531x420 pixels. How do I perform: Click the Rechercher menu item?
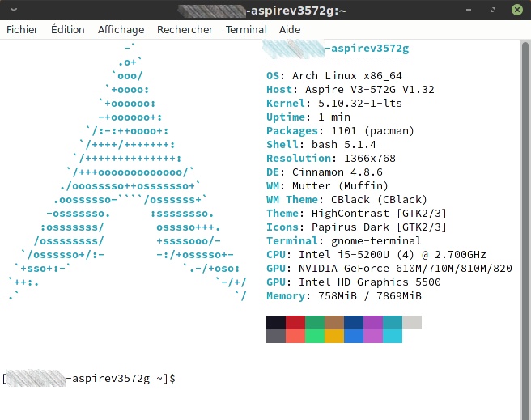[x=185, y=29]
